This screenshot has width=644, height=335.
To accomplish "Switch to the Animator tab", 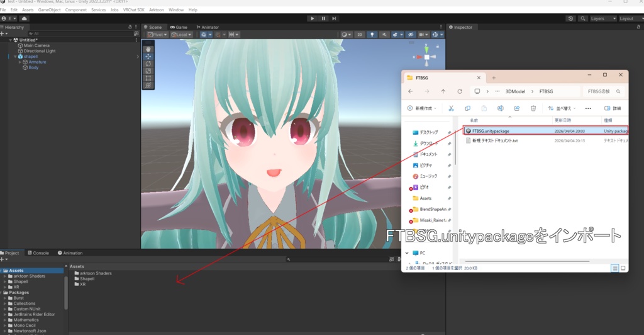I will pos(208,27).
